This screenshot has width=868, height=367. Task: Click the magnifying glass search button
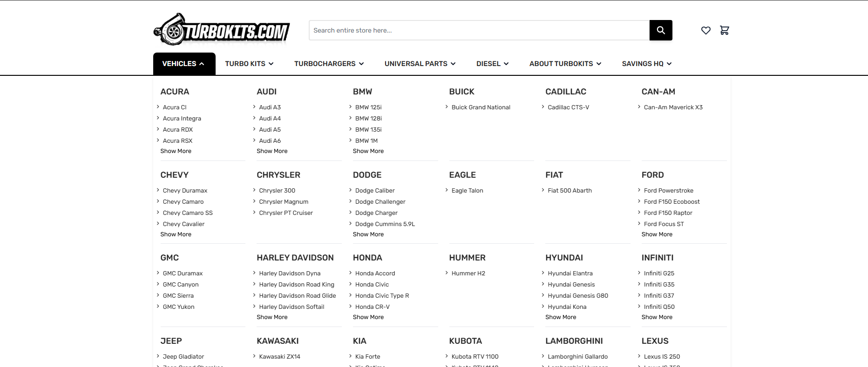[x=660, y=30]
